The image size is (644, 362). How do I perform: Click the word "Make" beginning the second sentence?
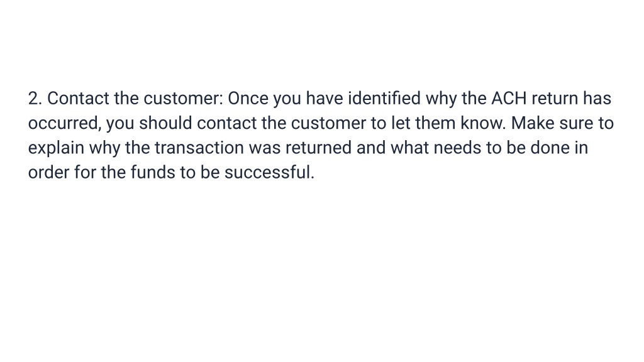533,123
